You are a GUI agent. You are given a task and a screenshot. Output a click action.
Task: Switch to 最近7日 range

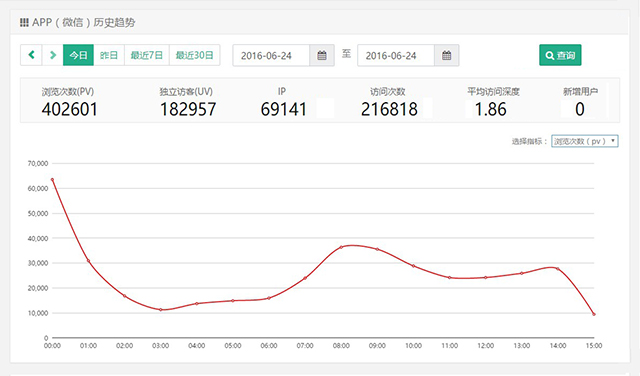pyautogui.click(x=147, y=55)
